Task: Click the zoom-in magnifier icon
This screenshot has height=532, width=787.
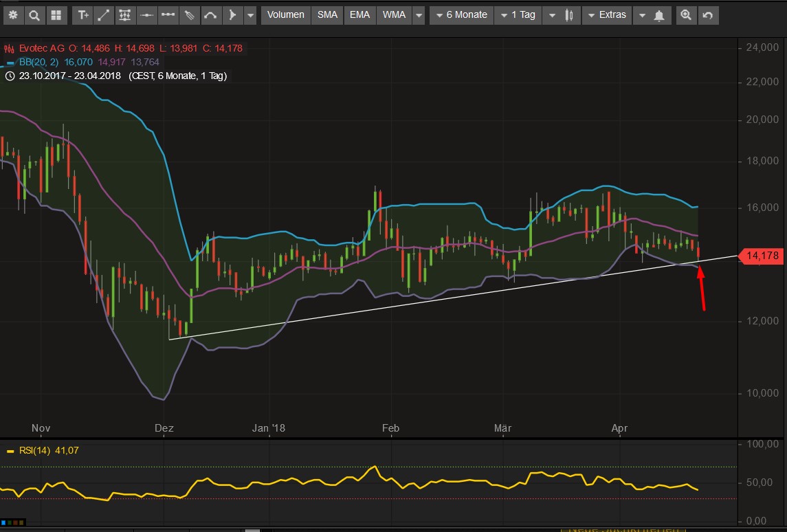Action: coord(685,15)
